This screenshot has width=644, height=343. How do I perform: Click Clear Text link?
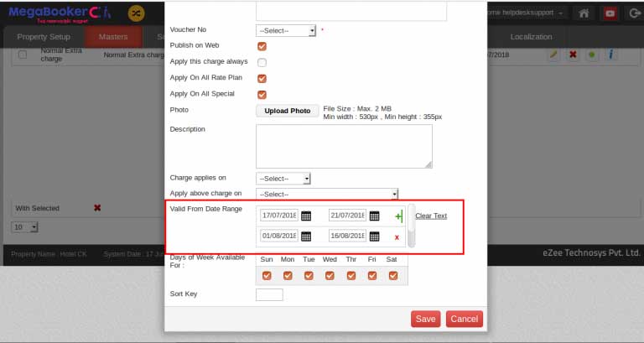[431, 216]
